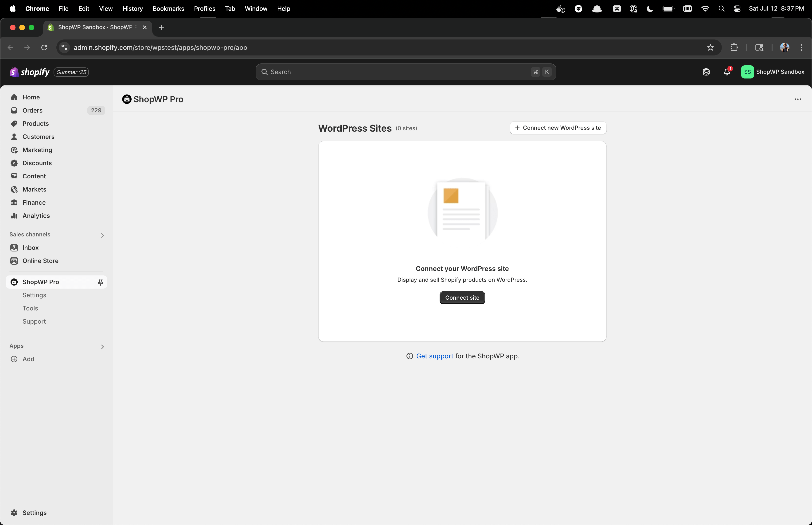
Task: Expand the Sales channels section
Action: tap(102, 235)
